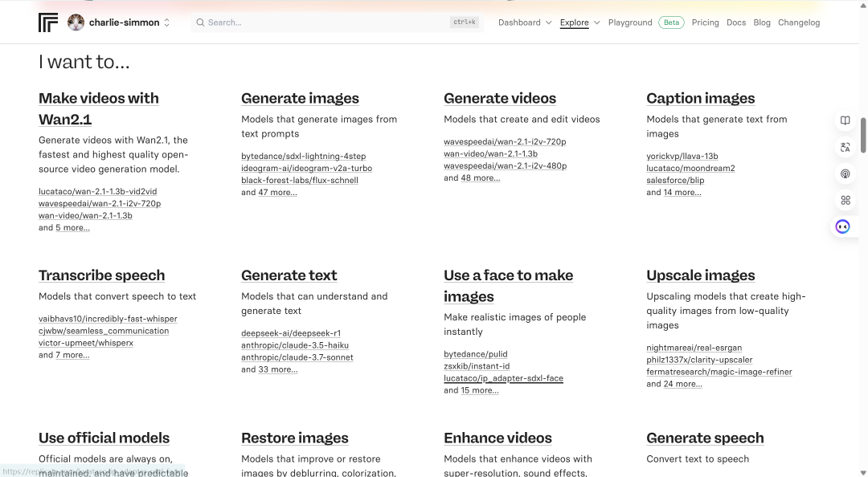Open the Caption images collection heading

click(x=700, y=98)
